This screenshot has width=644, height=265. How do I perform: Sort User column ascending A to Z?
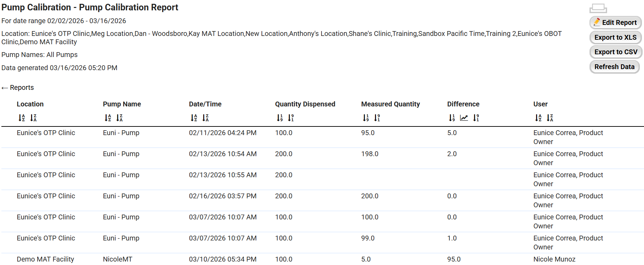tap(538, 118)
